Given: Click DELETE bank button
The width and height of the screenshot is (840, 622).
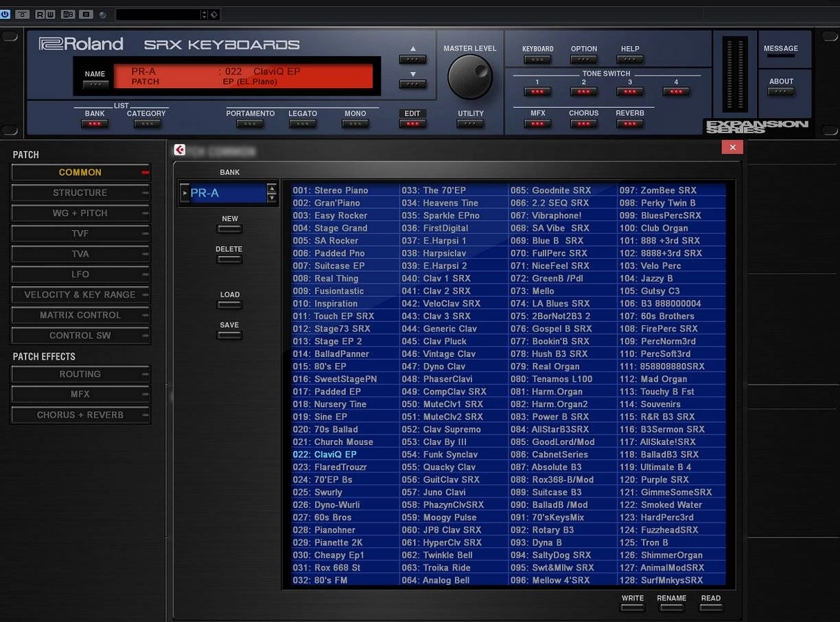Looking at the screenshot, I should point(230,260).
